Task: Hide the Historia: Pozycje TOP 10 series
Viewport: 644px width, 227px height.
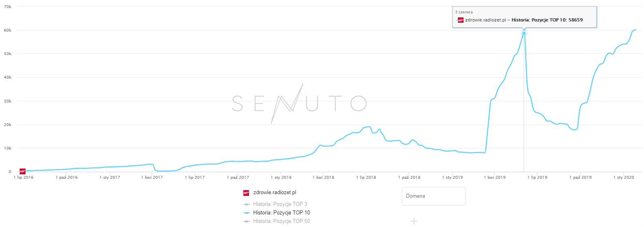Action: (281, 213)
